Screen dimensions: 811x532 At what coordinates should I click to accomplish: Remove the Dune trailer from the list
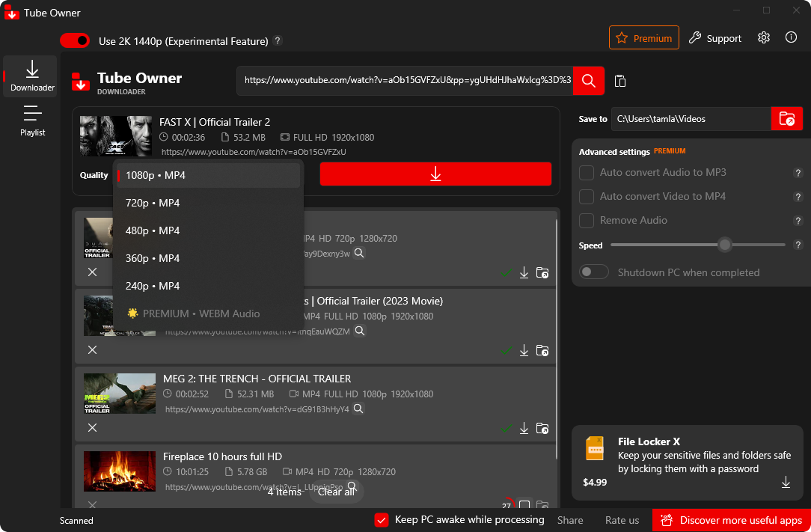point(93,272)
